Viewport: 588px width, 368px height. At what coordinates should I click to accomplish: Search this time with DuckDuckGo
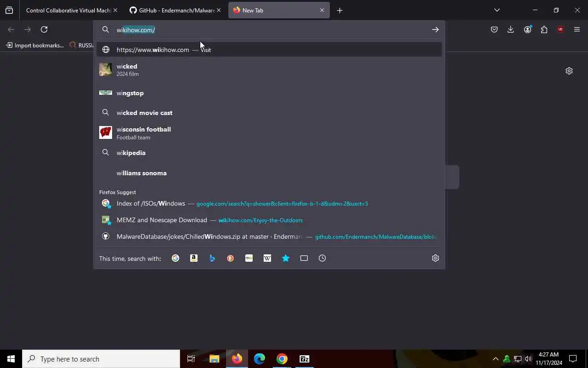[231, 258]
